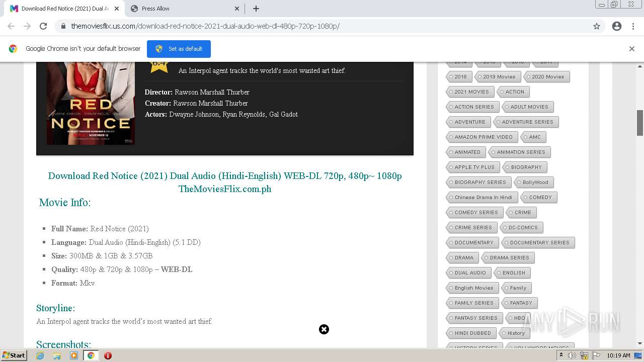The height and width of the screenshot is (362, 644).
Task: Open the 2019 Movies tag
Action: pos(497,77)
